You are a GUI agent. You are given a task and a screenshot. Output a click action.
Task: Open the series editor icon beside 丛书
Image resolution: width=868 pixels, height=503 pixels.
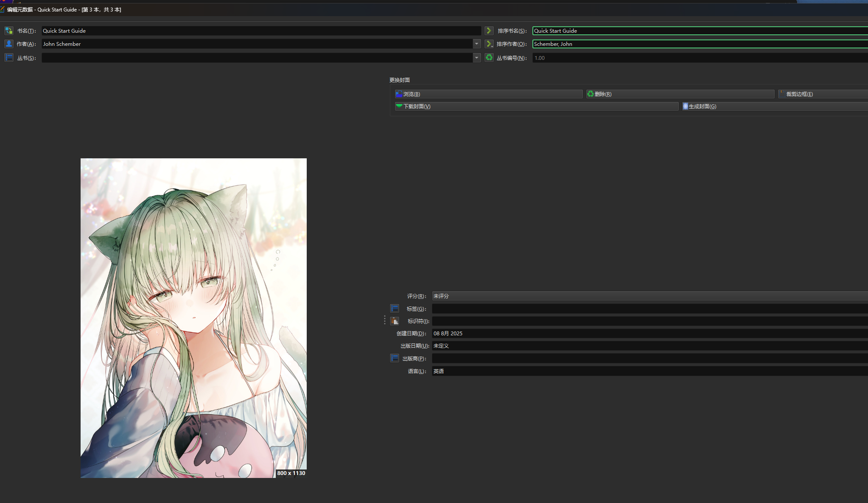click(9, 57)
